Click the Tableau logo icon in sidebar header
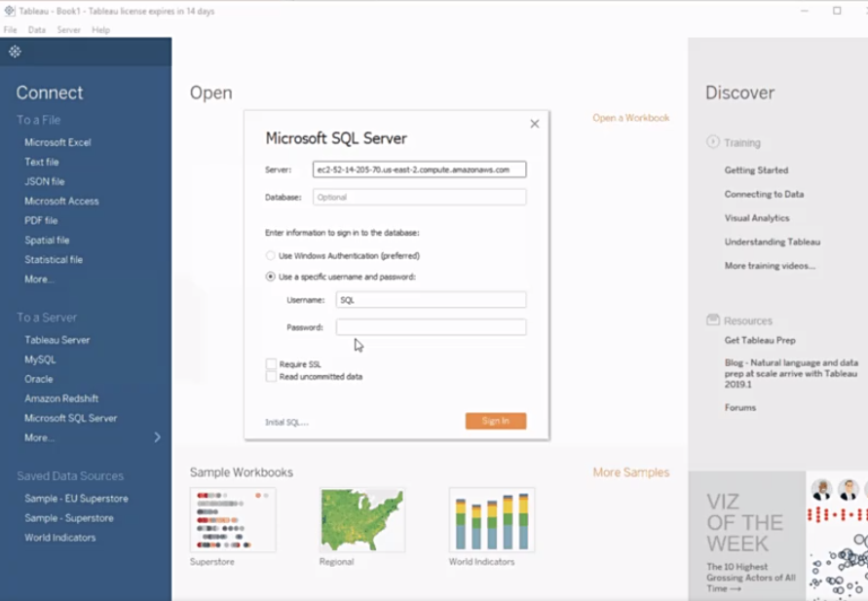868x601 pixels. (15, 52)
